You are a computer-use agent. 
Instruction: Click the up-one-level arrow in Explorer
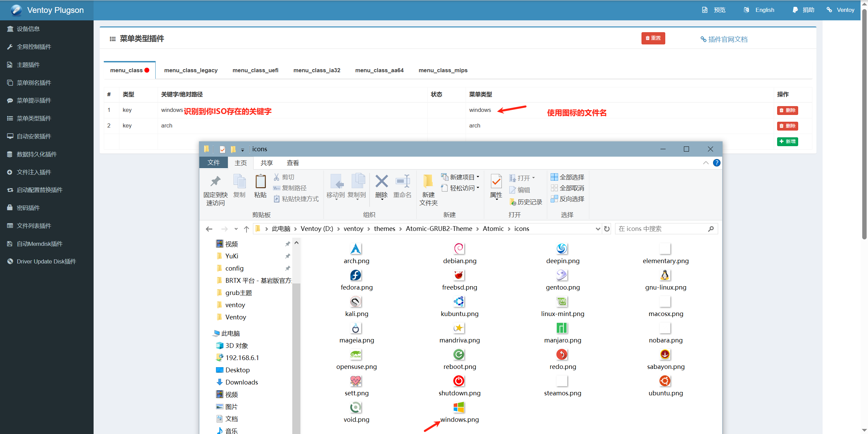246,229
